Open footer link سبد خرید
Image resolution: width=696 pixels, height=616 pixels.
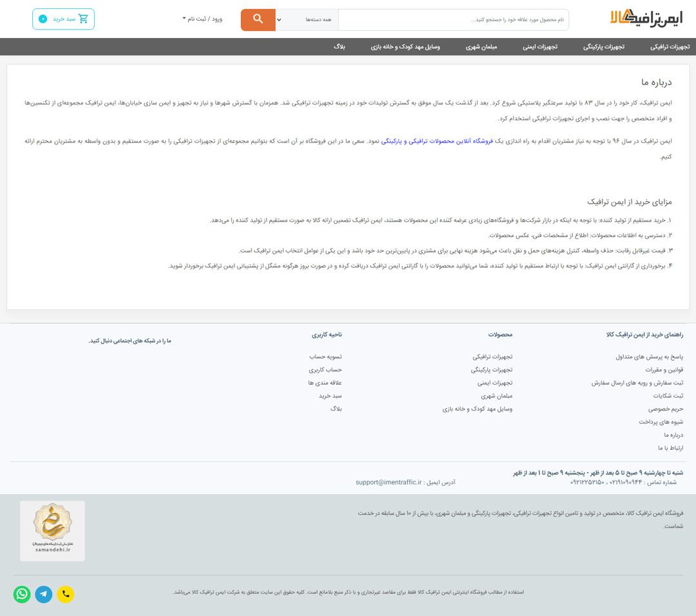pyautogui.click(x=330, y=396)
